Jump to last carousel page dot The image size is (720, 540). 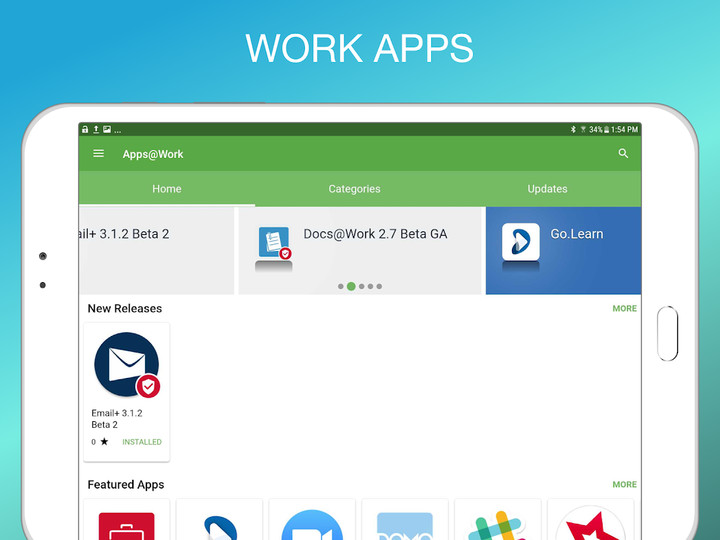point(379,287)
